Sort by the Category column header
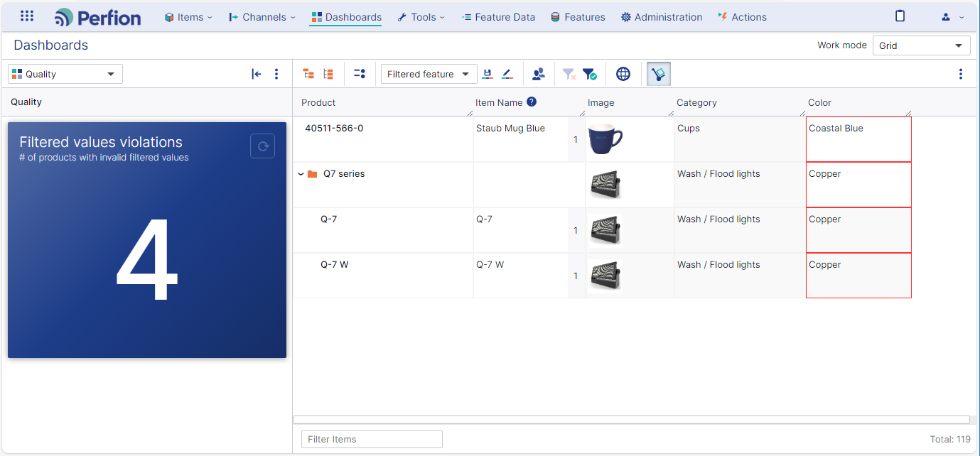Screen dimensions: 980x456 click(x=696, y=103)
